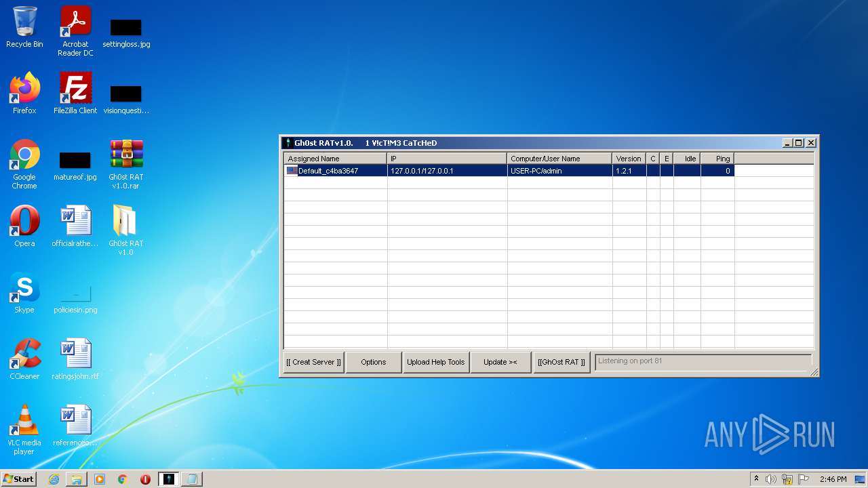
Task: Maximize the Gh0st RAT window
Action: click(x=799, y=143)
